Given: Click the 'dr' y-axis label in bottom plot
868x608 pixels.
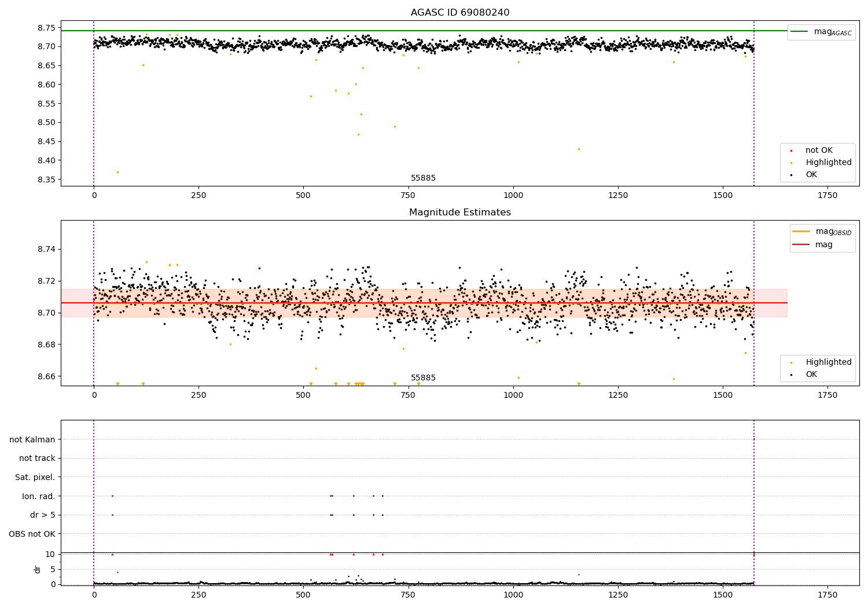Looking at the screenshot, I should 38,569.
